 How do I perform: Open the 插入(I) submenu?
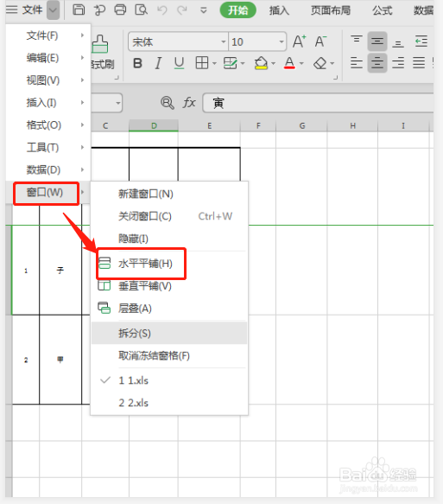pos(48,103)
